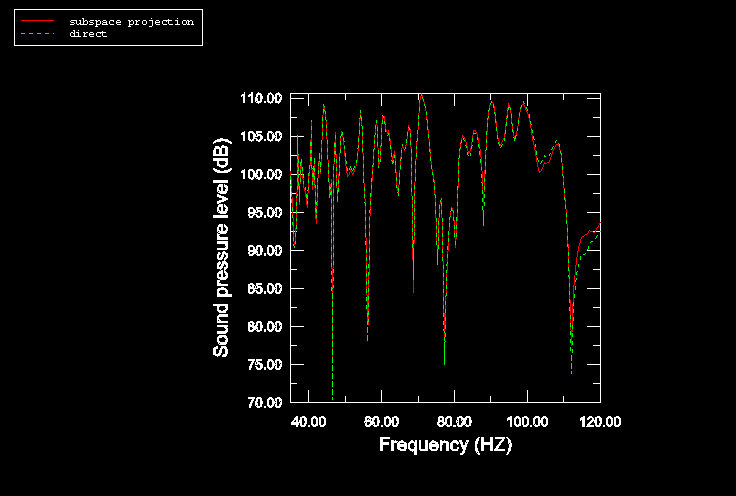Click the 'direct' legend label
This screenshot has width=736, height=496.
(x=88, y=34)
